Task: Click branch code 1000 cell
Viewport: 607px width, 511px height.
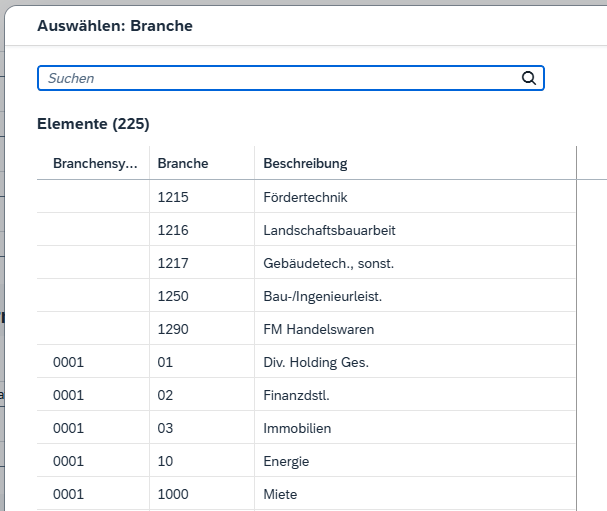Action: tap(173, 494)
